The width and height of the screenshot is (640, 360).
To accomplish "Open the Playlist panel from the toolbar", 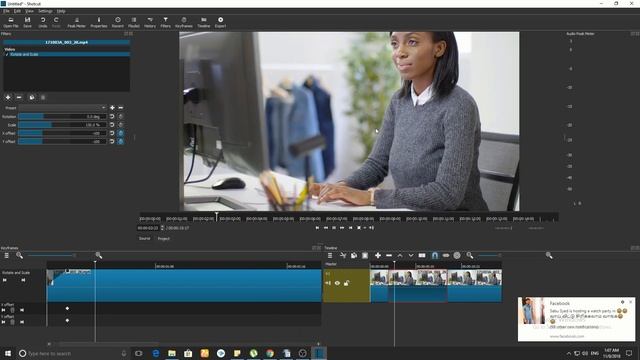I will (x=133, y=22).
